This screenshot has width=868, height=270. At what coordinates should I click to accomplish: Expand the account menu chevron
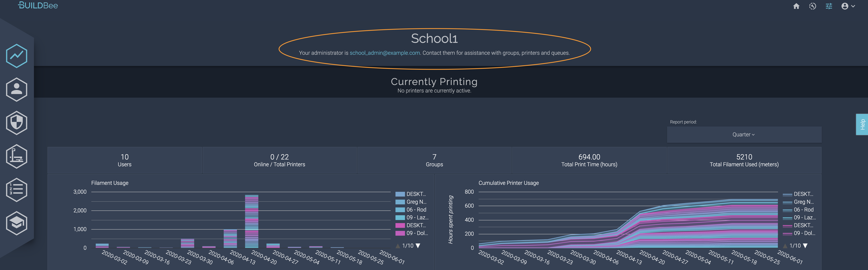pyautogui.click(x=853, y=6)
